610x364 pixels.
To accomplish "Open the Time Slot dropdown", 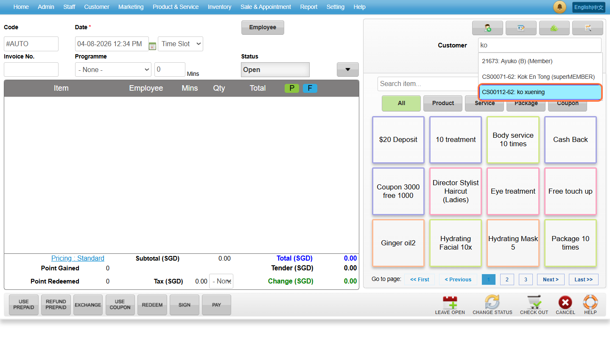I will tap(180, 44).
